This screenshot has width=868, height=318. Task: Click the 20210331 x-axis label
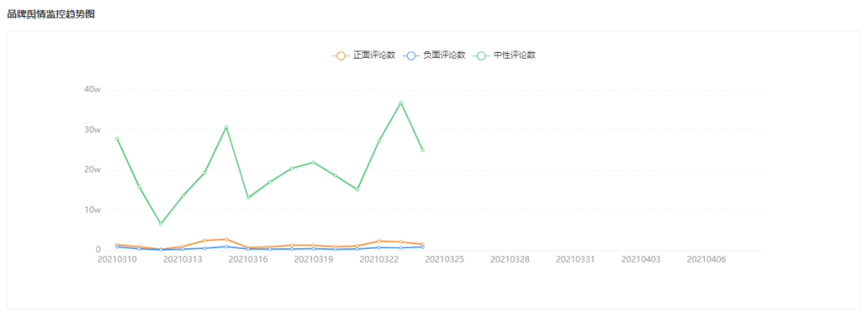point(575,259)
